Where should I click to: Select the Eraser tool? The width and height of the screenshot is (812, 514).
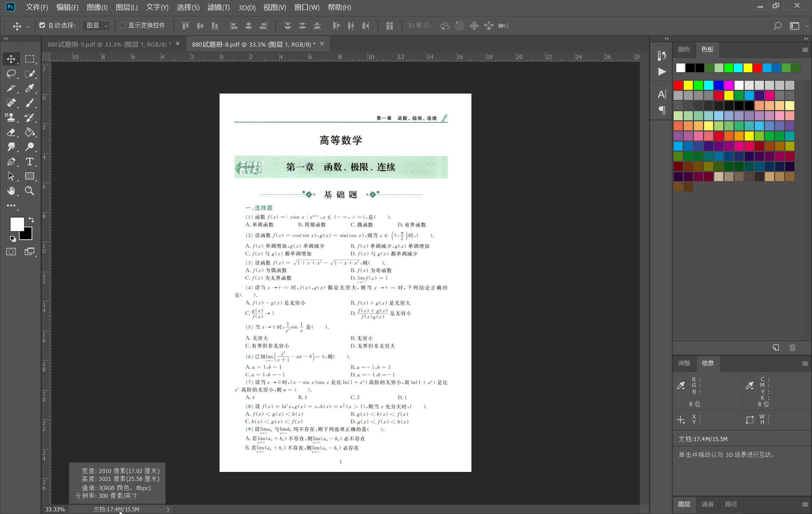[x=11, y=132]
